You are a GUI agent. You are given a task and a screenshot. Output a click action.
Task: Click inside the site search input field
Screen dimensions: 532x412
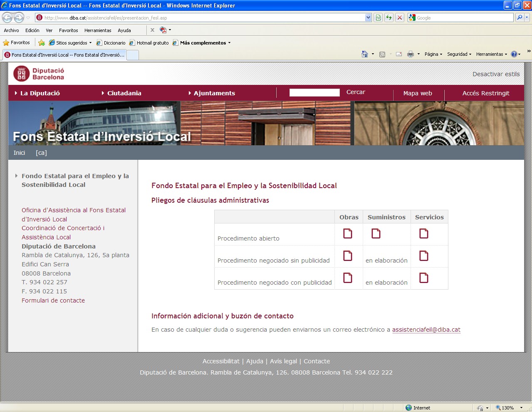(314, 92)
